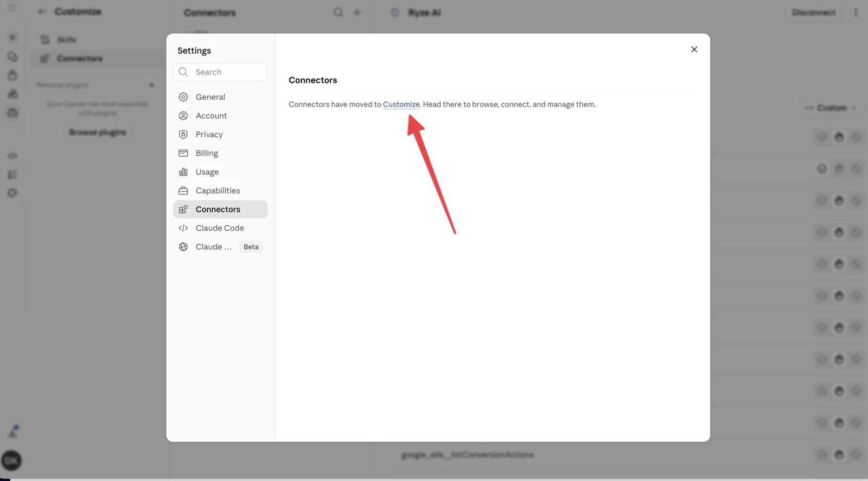Open the Billing settings section
The height and width of the screenshot is (481, 868).
click(x=220, y=153)
